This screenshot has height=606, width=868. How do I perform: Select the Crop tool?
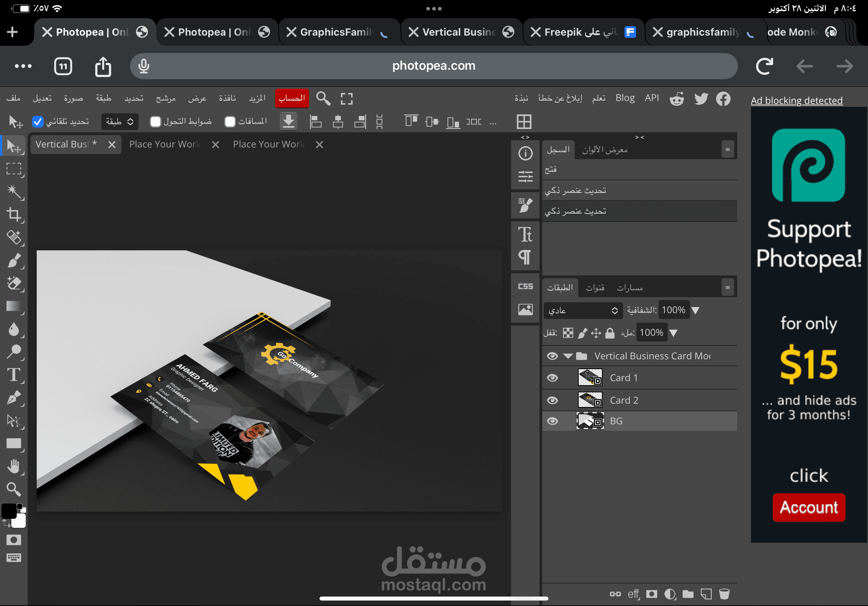click(x=15, y=214)
